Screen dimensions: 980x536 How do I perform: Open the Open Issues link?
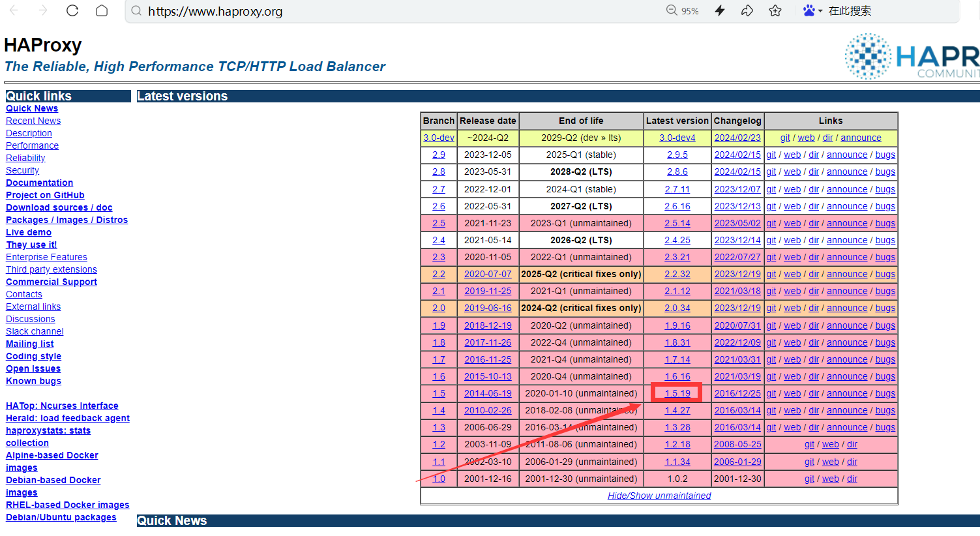(33, 368)
